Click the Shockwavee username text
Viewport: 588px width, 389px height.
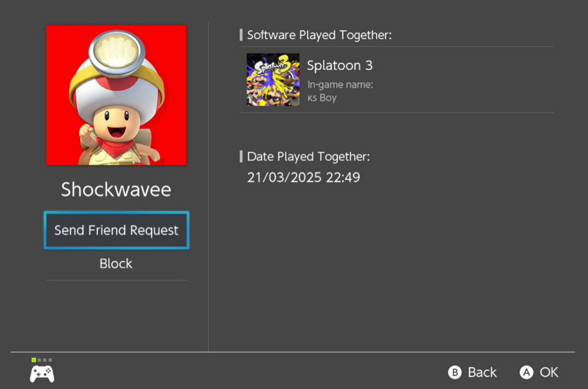(x=116, y=190)
